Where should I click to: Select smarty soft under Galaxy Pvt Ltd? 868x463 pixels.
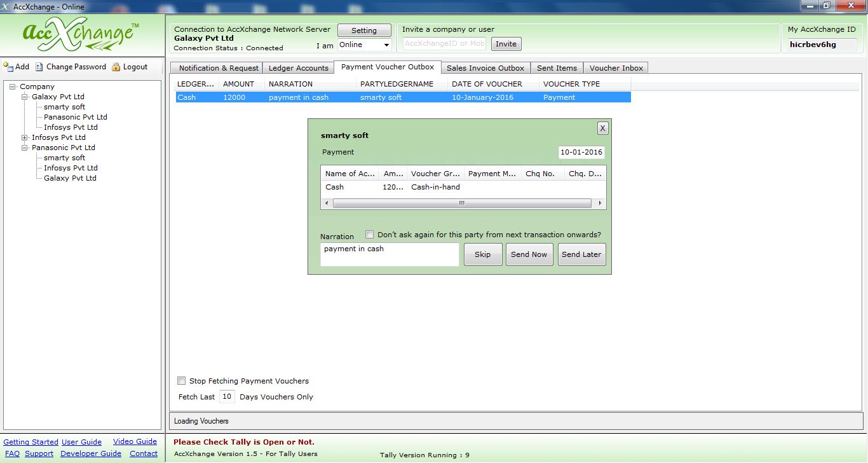pyautogui.click(x=64, y=107)
